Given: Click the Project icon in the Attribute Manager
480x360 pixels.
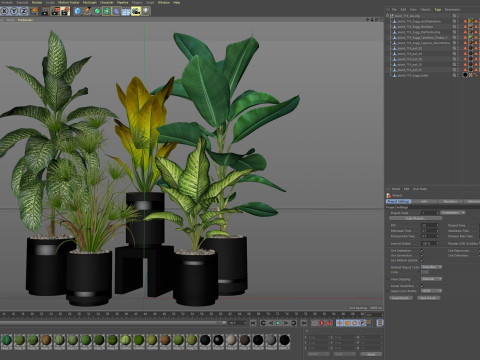Looking at the screenshot, I should pos(389,195).
